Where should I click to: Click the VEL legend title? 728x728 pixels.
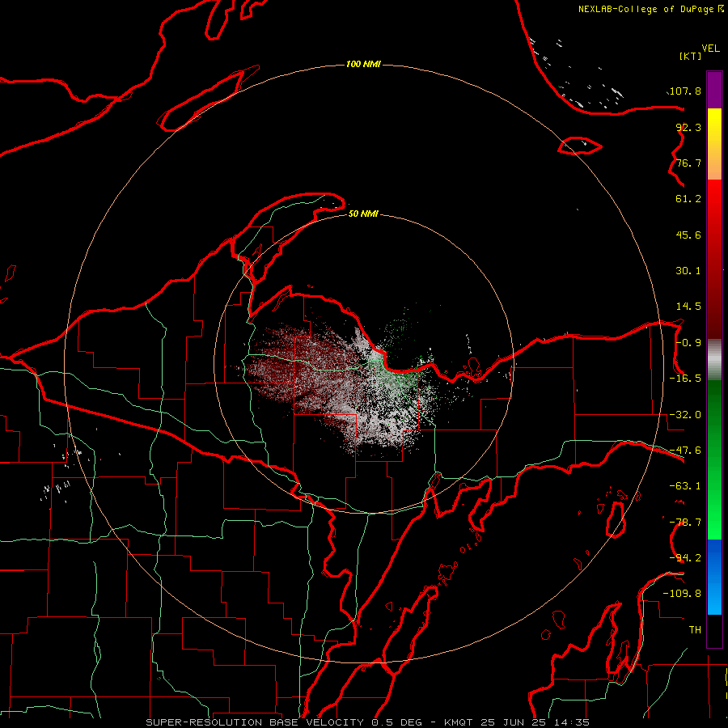point(711,48)
